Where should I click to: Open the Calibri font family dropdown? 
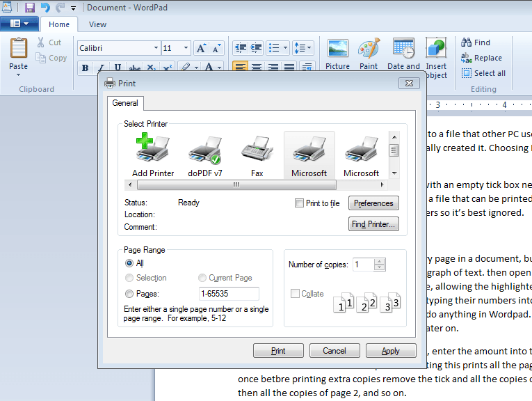pos(156,48)
